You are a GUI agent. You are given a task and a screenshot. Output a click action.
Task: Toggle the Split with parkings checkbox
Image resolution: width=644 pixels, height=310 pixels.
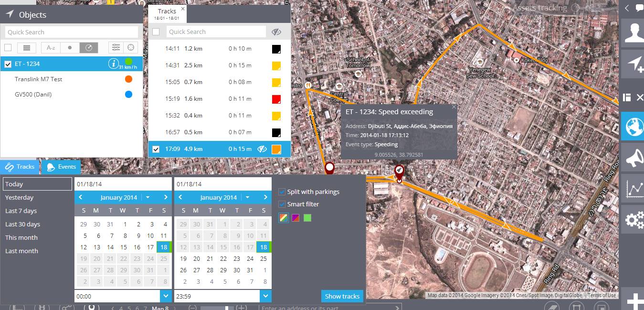pos(282,192)
